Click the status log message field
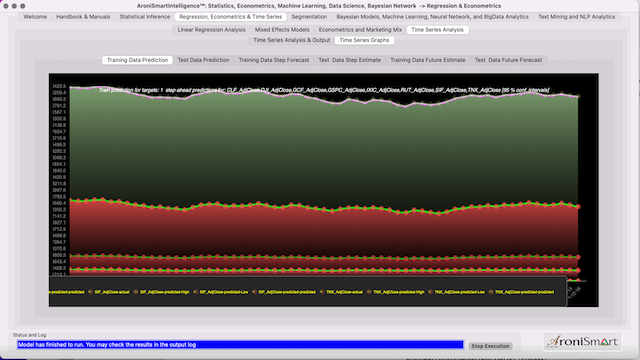 [x=240, y=345]
